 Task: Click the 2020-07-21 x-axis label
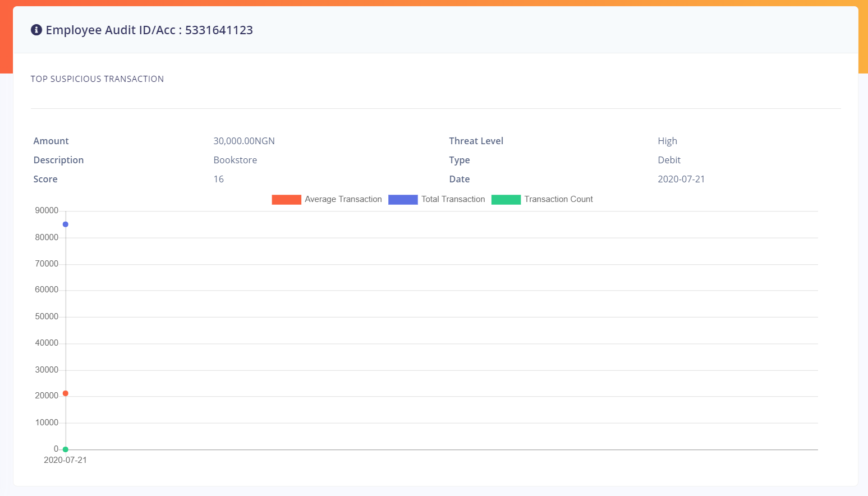[x=65, y=460]
